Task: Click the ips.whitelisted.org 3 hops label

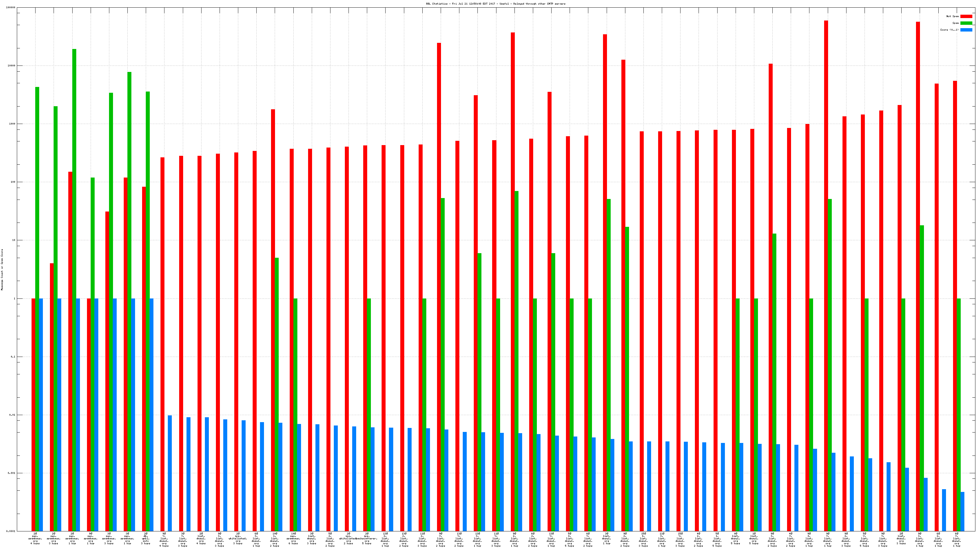Action: [238, 538]
